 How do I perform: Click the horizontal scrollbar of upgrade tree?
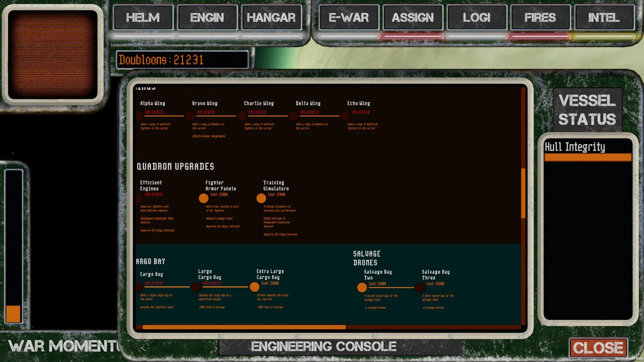tap(244, 327)
